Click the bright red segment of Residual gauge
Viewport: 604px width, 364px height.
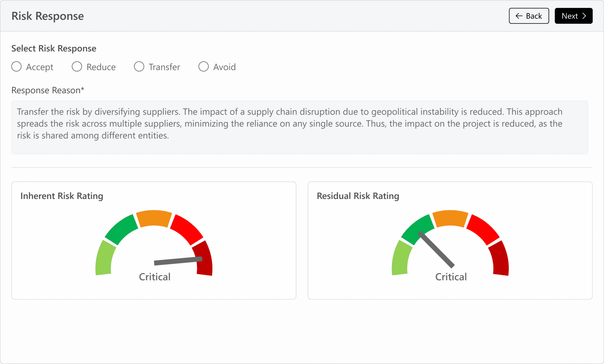[482, 229]
